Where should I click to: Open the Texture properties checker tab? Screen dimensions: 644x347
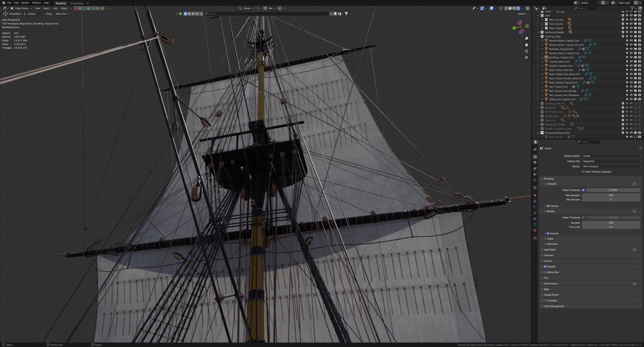click(535, 238)
